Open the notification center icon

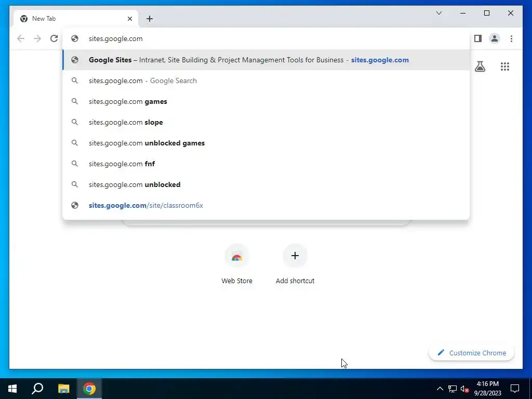pos(515,389)
